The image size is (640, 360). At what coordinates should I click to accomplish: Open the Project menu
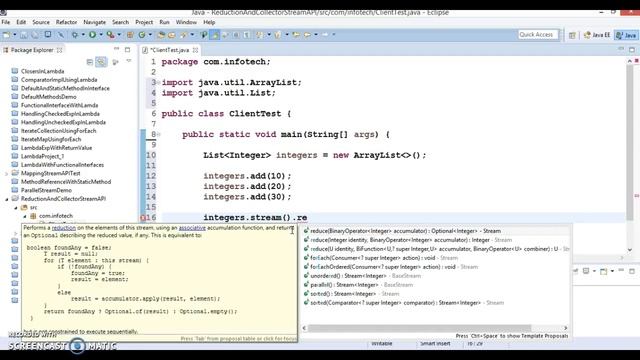pyautogui.click(x=144, y=22)
